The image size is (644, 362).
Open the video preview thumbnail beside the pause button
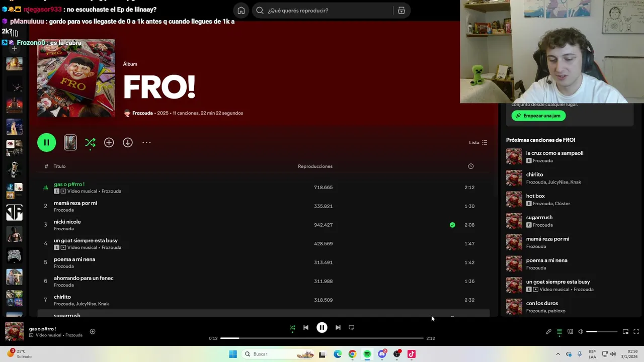point(70,142)
